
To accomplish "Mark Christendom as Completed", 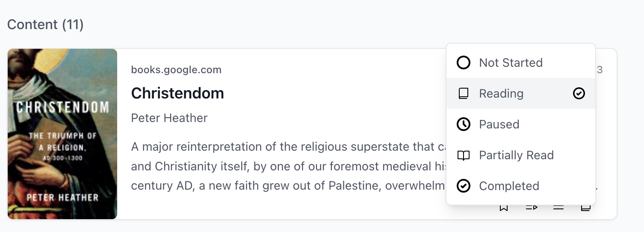I will [509, 186].
